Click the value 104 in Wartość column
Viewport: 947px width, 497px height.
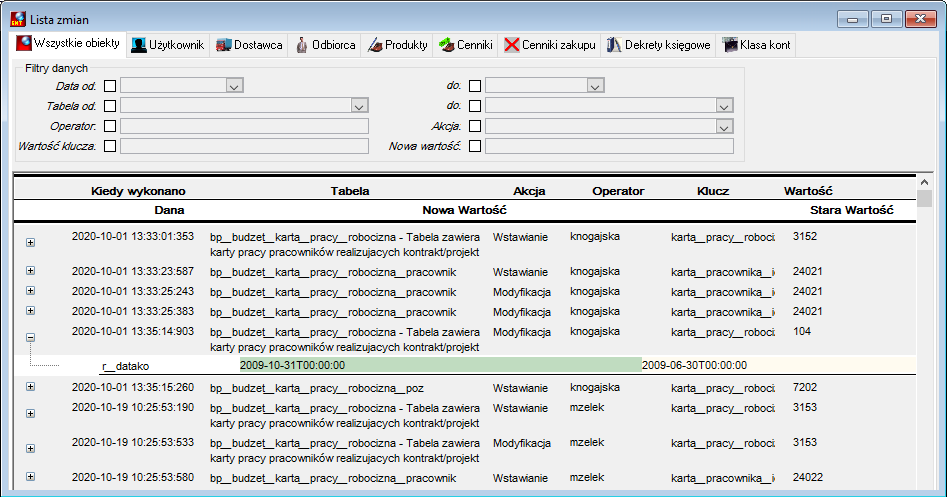[801, 331]
